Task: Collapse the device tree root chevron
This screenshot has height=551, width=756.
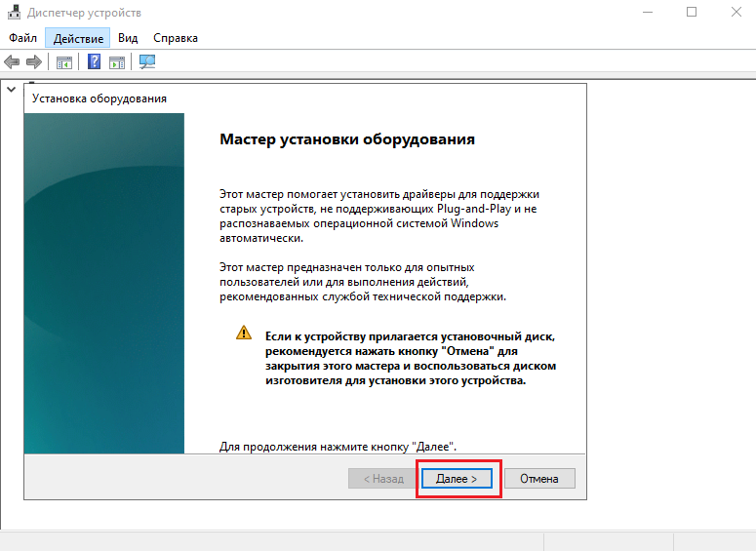Action: coord(11,89)
